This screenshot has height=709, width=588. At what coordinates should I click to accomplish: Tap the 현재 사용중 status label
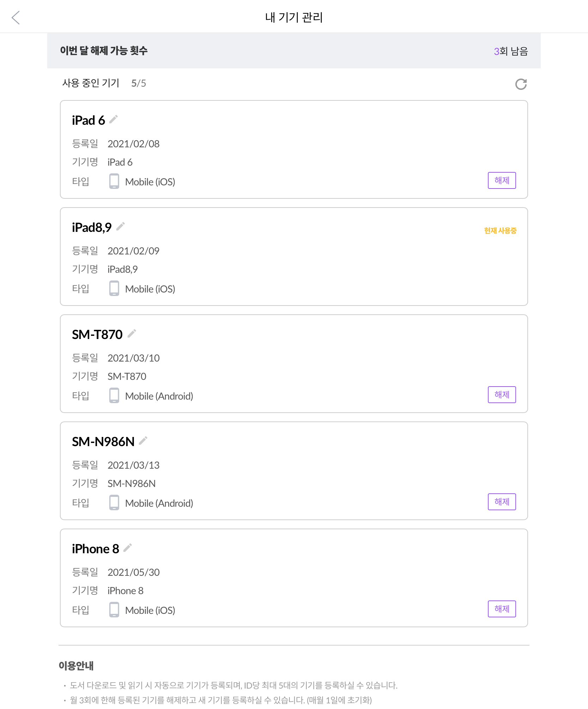tap(500, 231)
